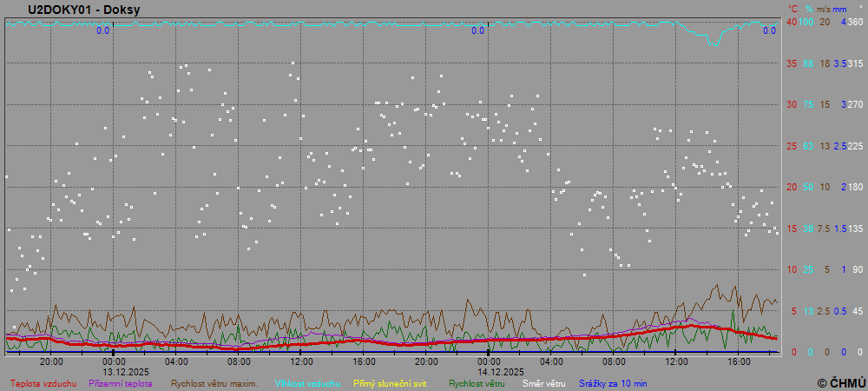This screenshot has width=868, height=391.
Task: Select the Srážky za 10 min legend entry
Action: click(613, 383)
